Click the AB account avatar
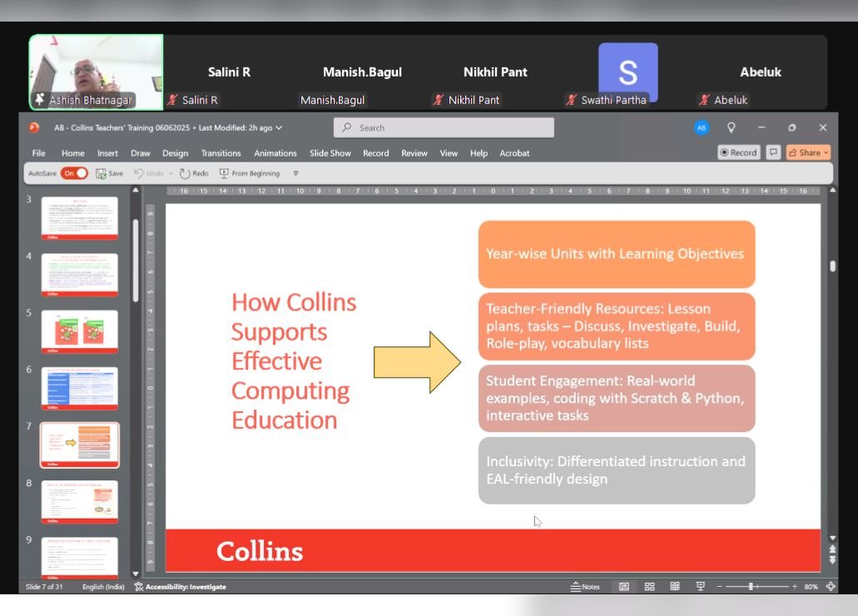The width and height of the screenshot is (858, 616). [x=702, y=127]
